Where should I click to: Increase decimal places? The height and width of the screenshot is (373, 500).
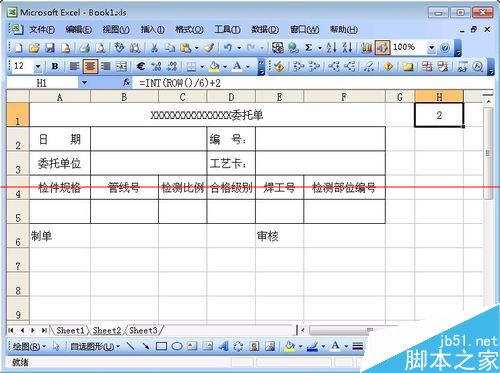click(156, 66)
